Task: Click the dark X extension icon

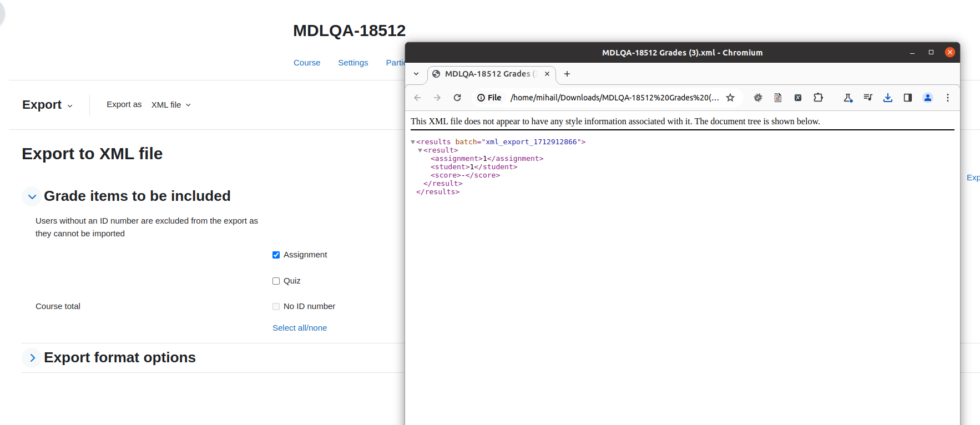Action: 798,98
